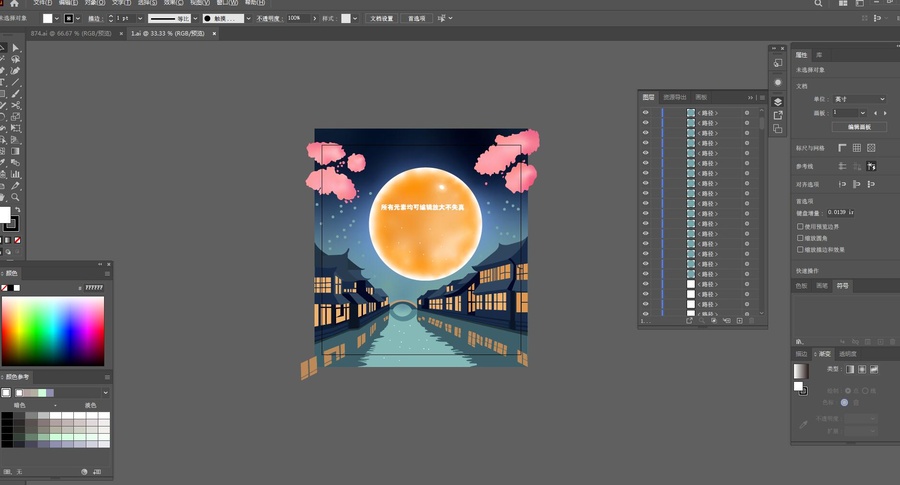Select the Scale tool
Screen dimensions: 900x485
click(x=15, y=117)
